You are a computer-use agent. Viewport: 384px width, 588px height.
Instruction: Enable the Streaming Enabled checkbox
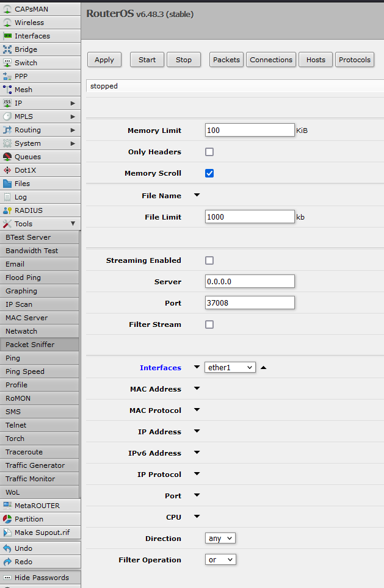point(209,260)
